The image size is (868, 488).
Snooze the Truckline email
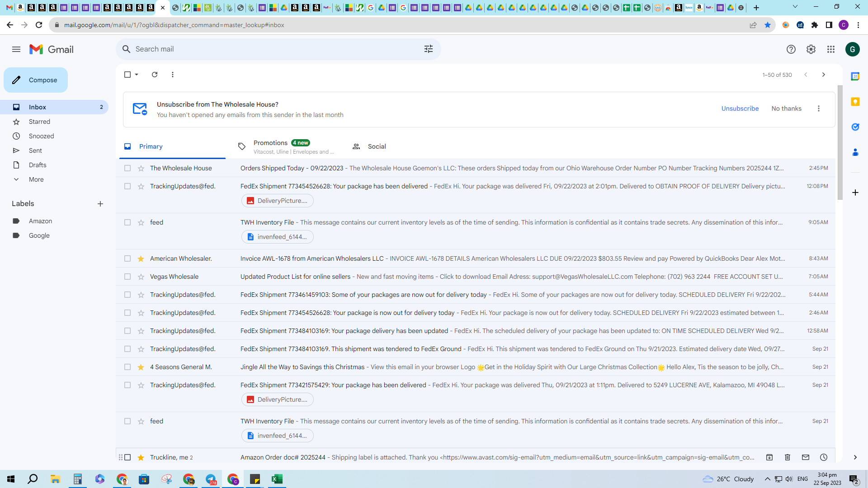[x=824, y=457]
